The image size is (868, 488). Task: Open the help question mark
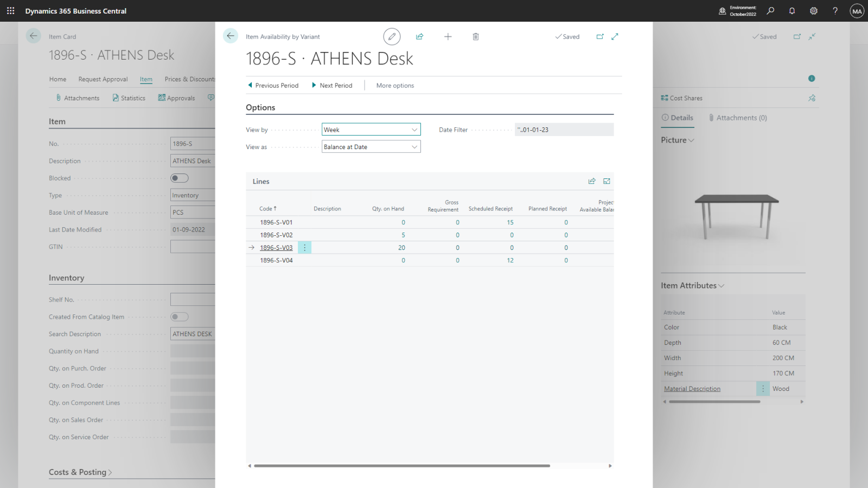point(835,11)
